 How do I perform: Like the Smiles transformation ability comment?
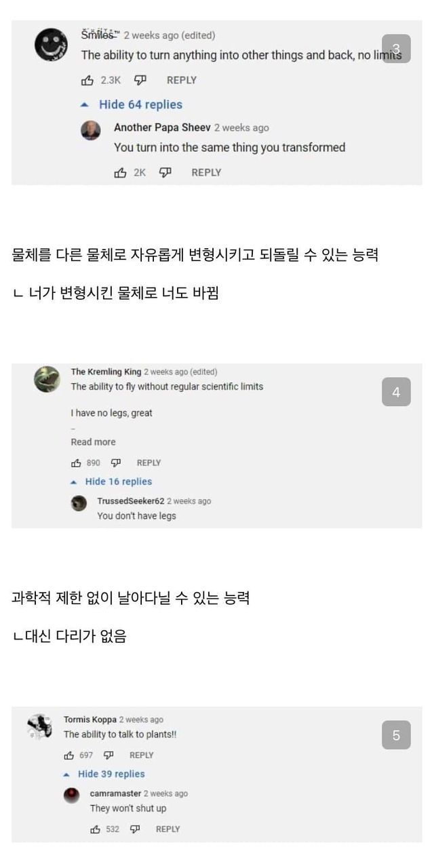coord(87,80)
